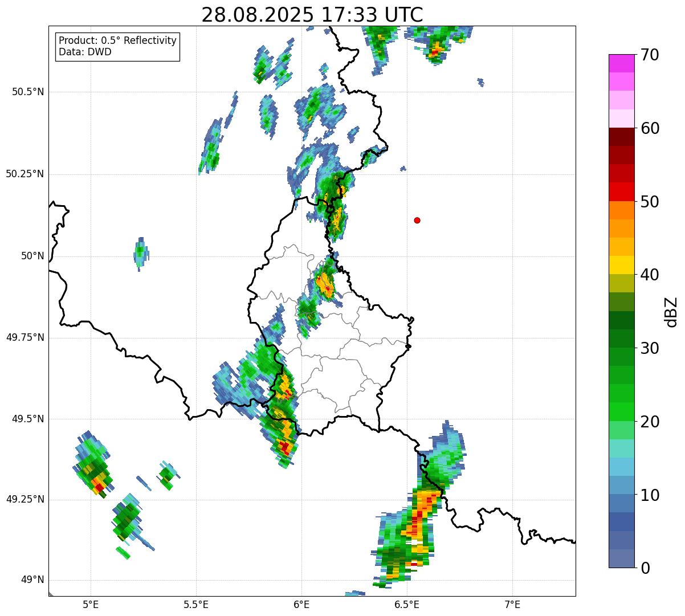Click the "50°N" latitude label
Viewport: 685px width, 616px height.
[x=32, y=256]
